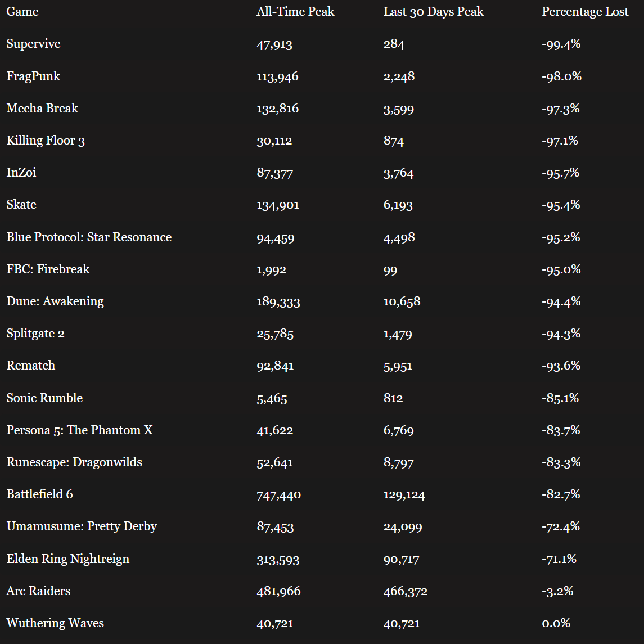
Task: Click the All-Time Peak column header
Action: point(295,12)
